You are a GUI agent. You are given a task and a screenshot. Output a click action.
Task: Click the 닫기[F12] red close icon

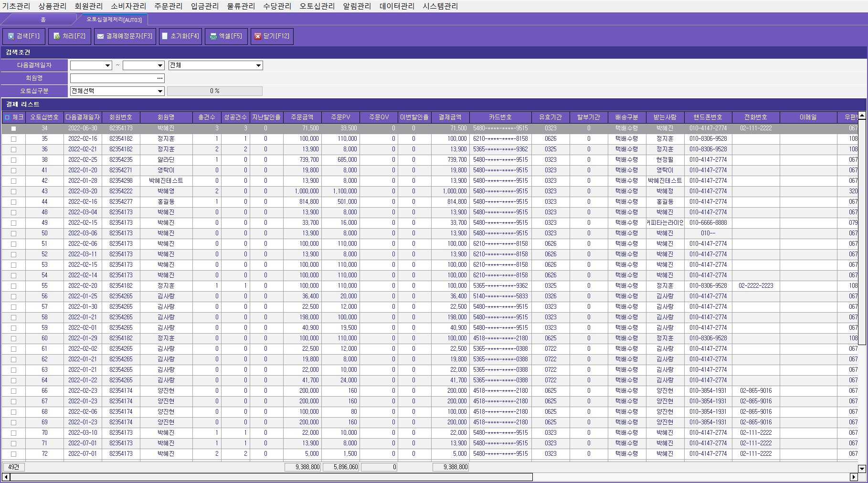point(258,36)
